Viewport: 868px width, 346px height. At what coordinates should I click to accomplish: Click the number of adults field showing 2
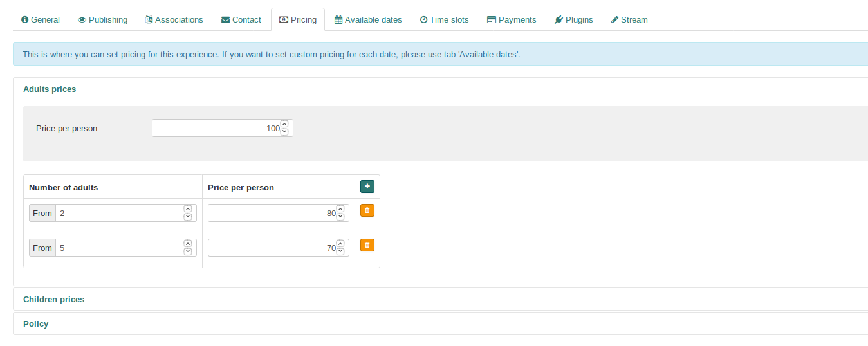pyautogui.click(x=119, y=213)
